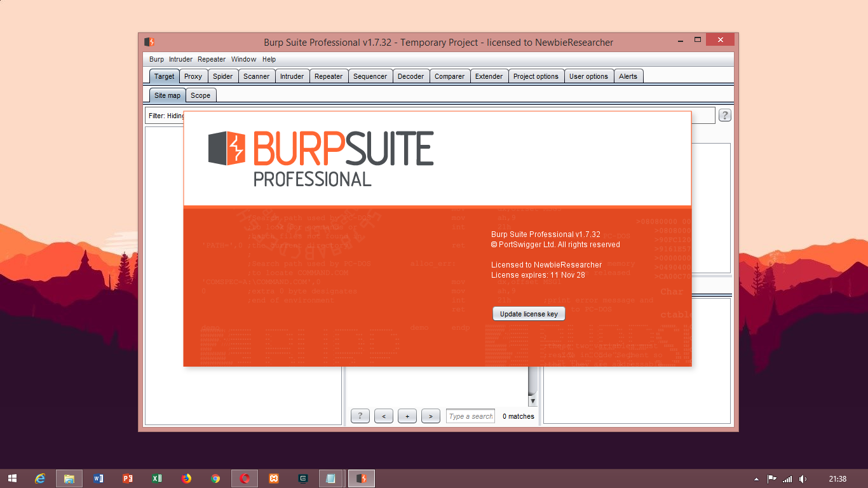Switch to the Proxy tab
The height and width of the screenshot is (488, 868).
(193, 76)
